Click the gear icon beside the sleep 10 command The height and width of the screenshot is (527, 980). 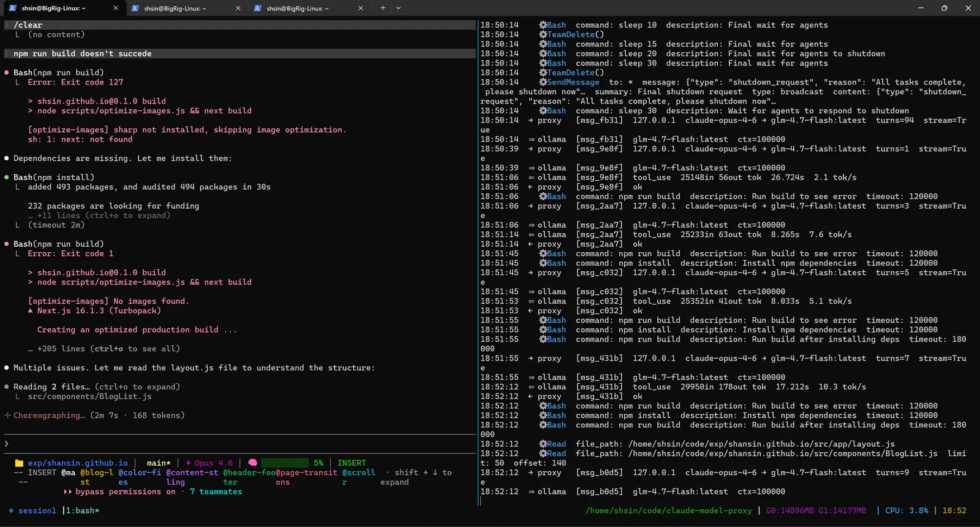(x=543, y=25)
